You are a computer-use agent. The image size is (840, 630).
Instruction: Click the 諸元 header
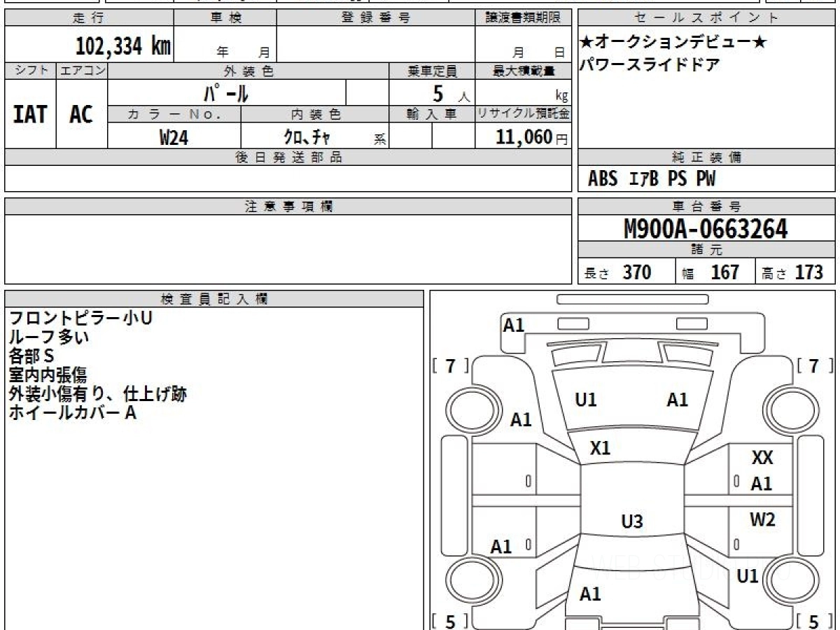706,250
